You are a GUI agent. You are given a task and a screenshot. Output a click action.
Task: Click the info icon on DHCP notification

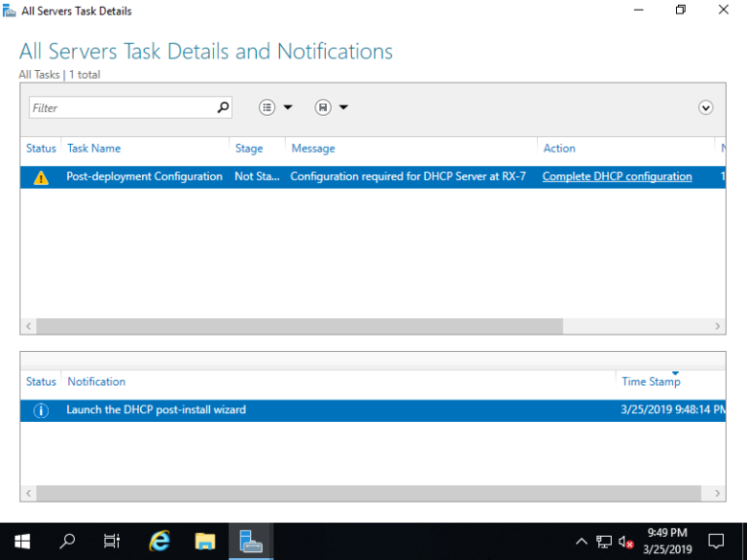[x=41, y=410]
